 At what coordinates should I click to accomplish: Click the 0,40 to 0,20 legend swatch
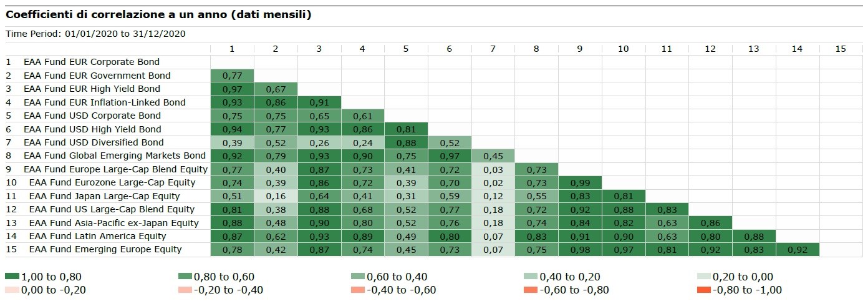(532, 277)
